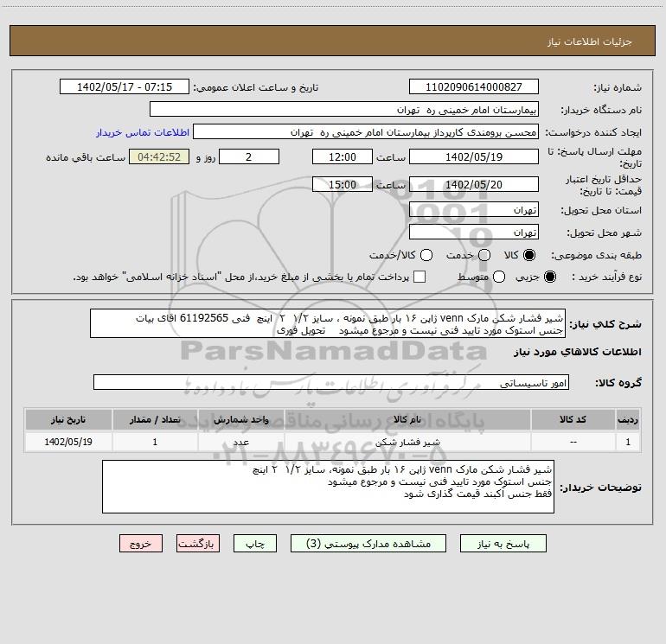
Task: Click the buyer name field بیمارستان امام خمینی
Action: click(x=344, y=110)
